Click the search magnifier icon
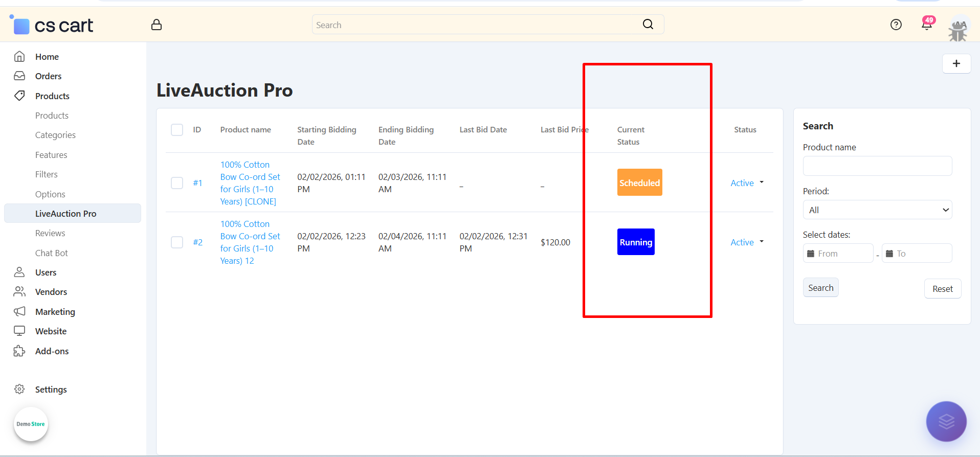The height and width of the screenshot is (457, 980). tap(648, 25)
